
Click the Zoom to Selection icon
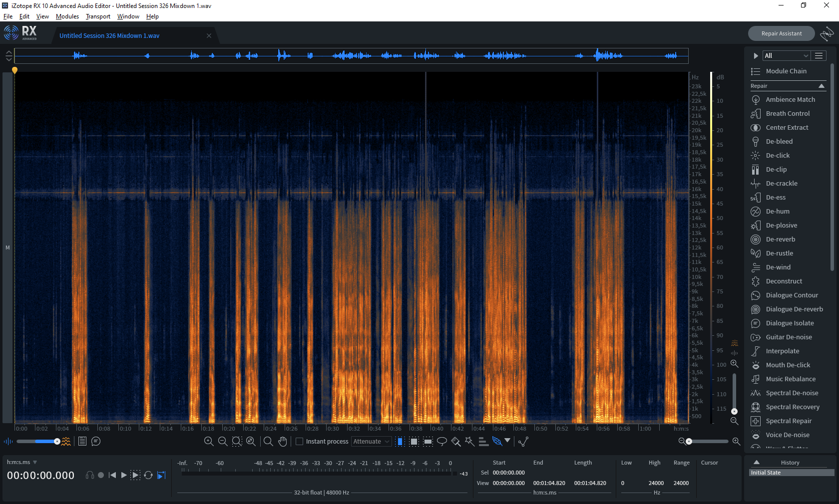click(x=237, y=441)
